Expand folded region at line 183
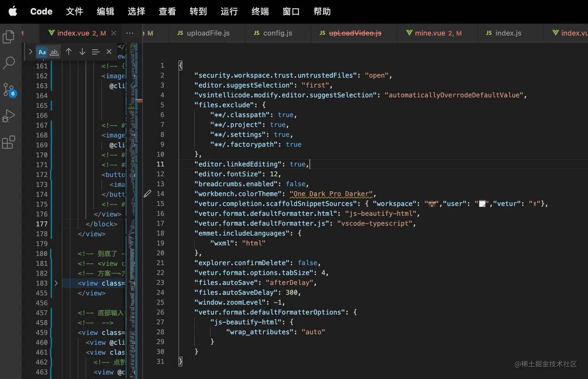The width and height of the screenshot is (588, 379). (x=56, y=283)
